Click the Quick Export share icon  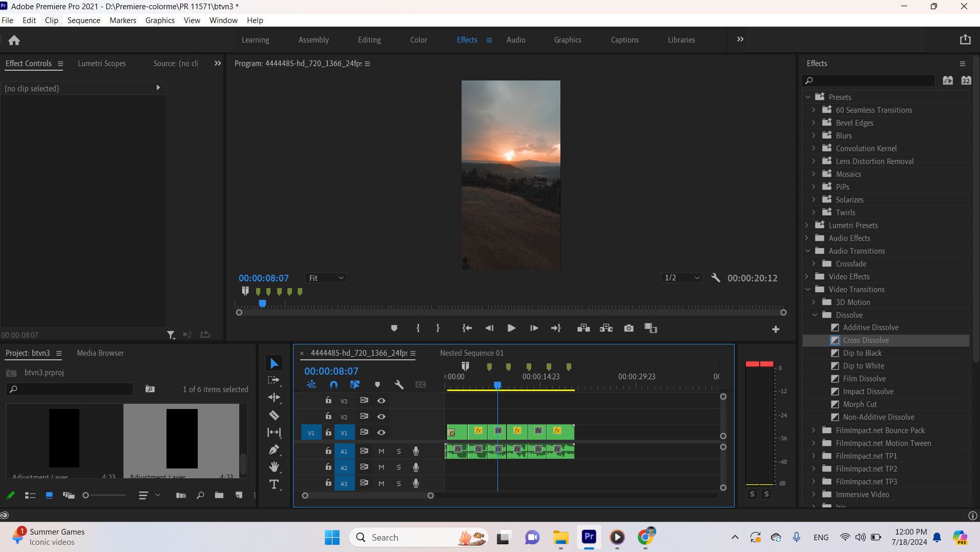coord(965,39)
